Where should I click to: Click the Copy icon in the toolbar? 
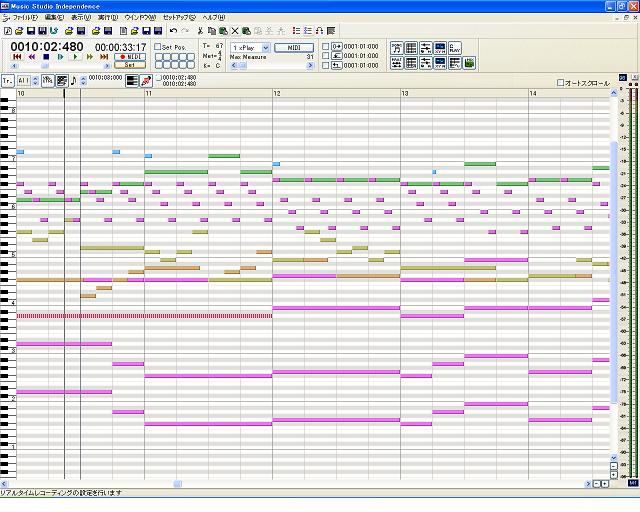click(x=211, y=31)
